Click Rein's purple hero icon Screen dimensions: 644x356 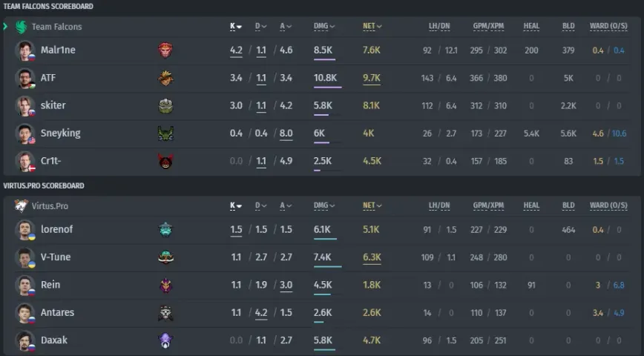(x=165, y=285)
